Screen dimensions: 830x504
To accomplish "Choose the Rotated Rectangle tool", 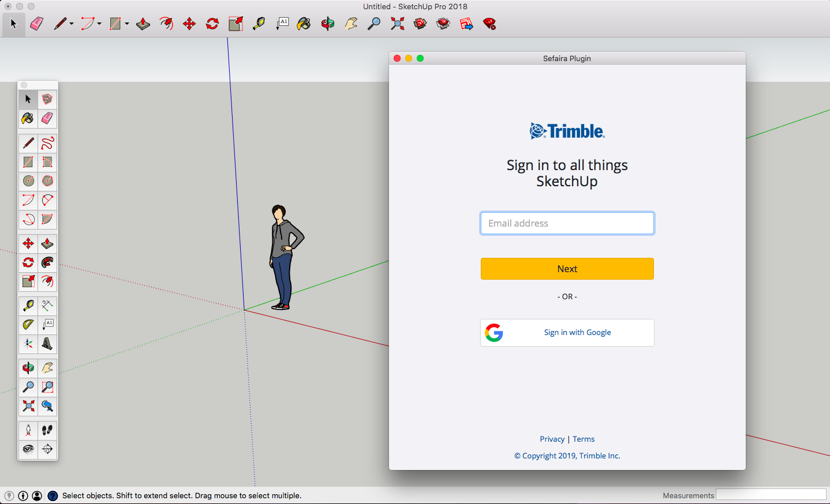I will click(47, 161).
